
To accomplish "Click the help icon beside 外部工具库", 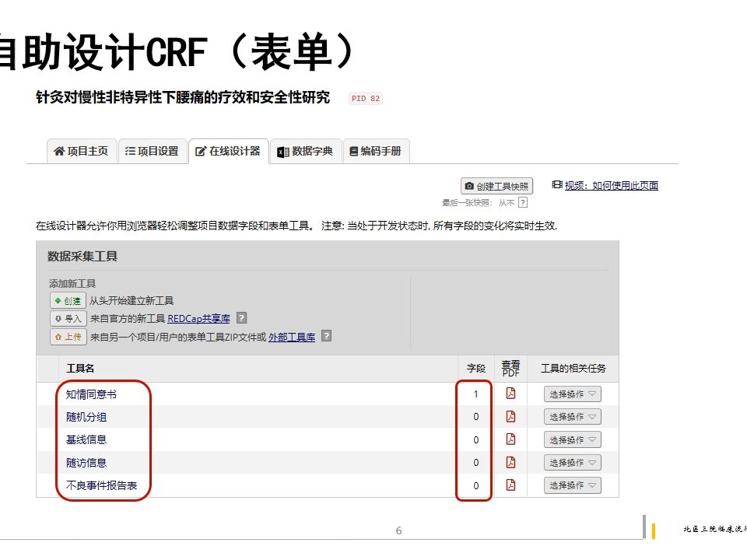I will 325,336.
